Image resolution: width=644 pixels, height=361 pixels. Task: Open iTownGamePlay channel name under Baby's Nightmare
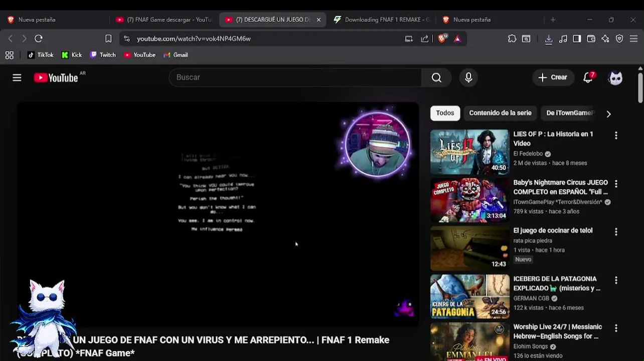tap(558, 202)
